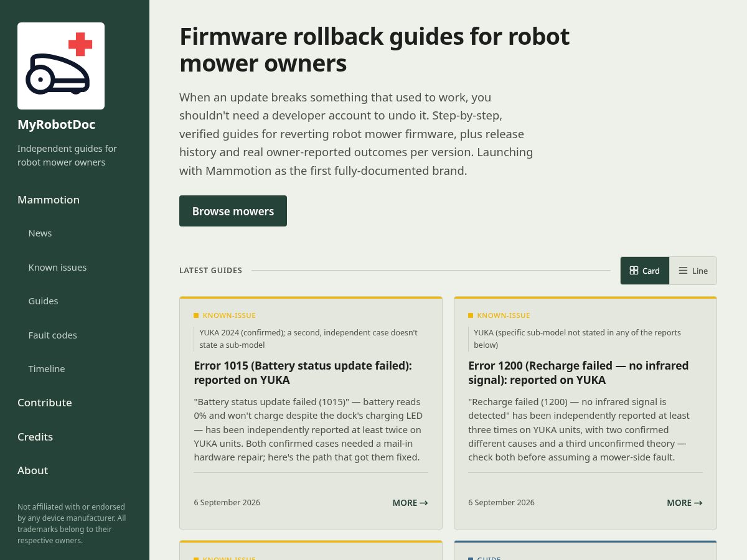
Task: Go to the Contribute page
Action: point(45,403)
